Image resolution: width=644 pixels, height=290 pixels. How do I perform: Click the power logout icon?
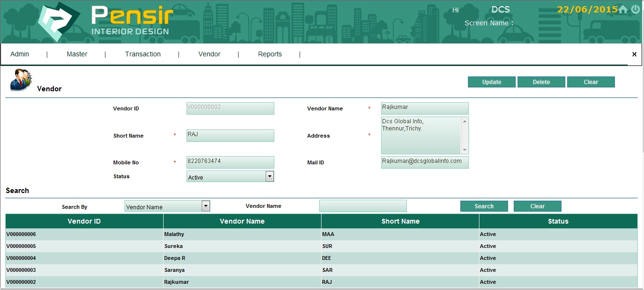pos(635,10)
